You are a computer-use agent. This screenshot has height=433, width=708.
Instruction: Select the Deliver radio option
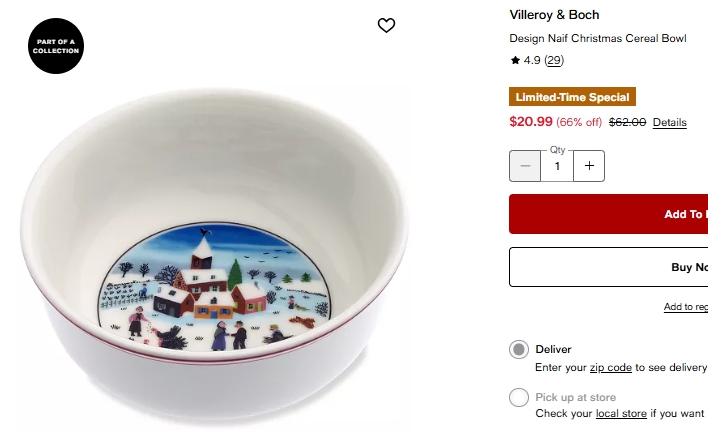coord(518,350)
